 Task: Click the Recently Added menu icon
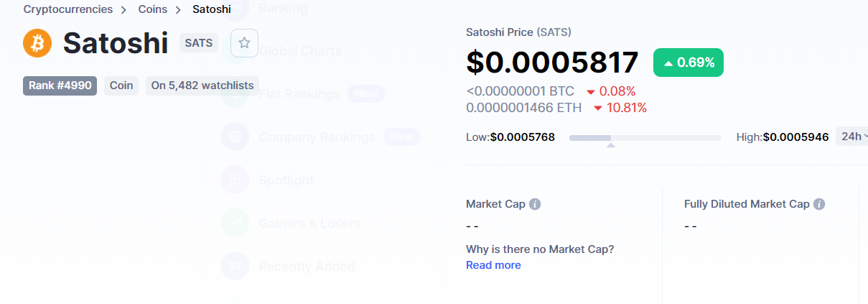click(x=235, y=266)
